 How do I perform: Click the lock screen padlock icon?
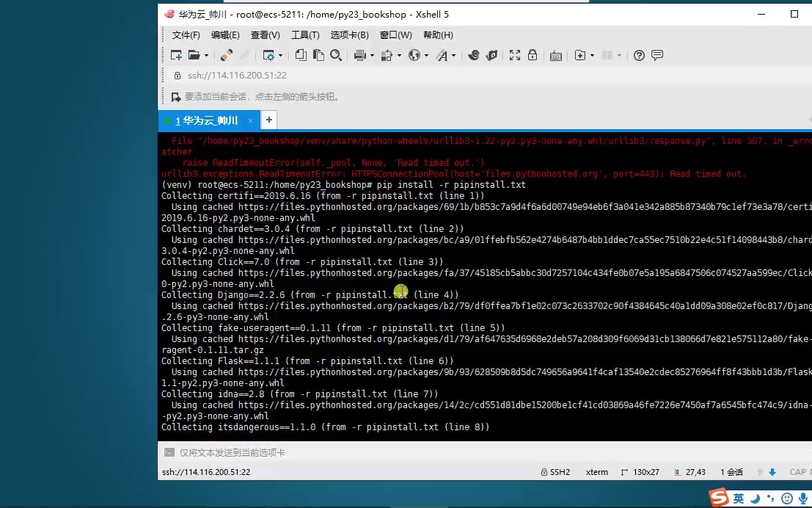[x=533, y=55]
